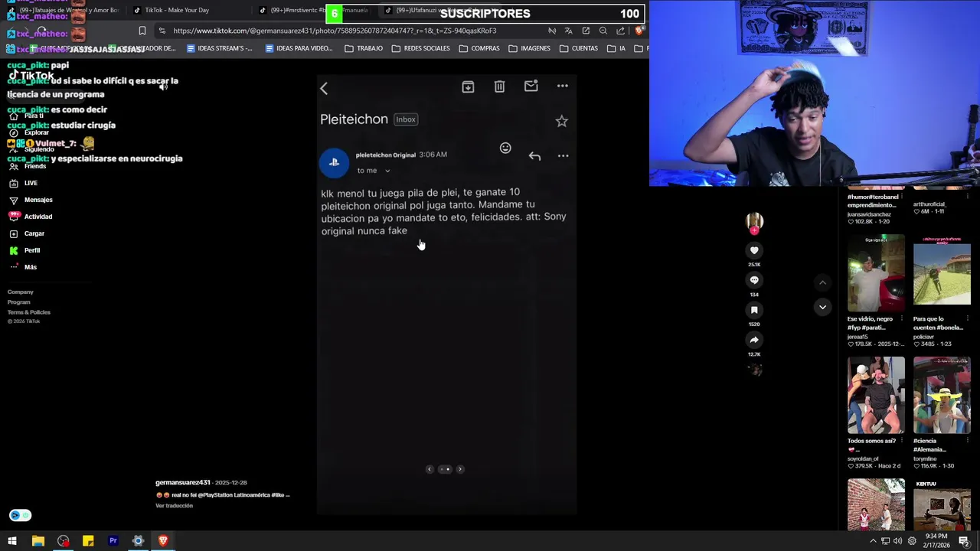Open the 'Todos somos asi?' video thumbnail

876,396
